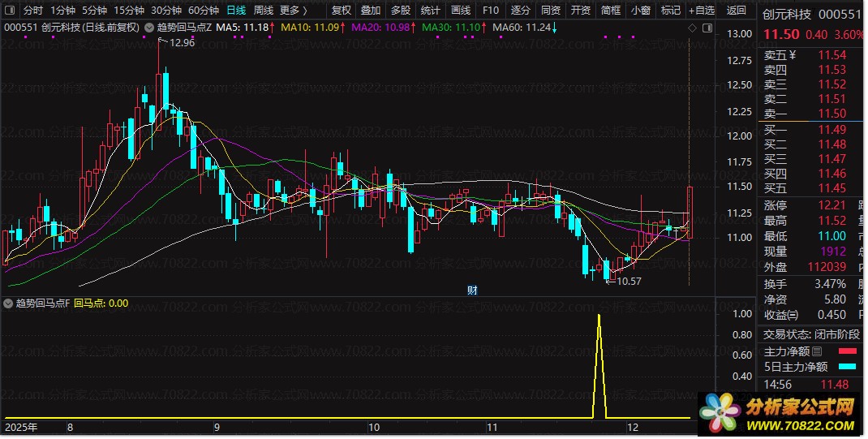Toggle the 简框 simple frame view
This screenshot has width=868, height=439.
click(611, 10)
